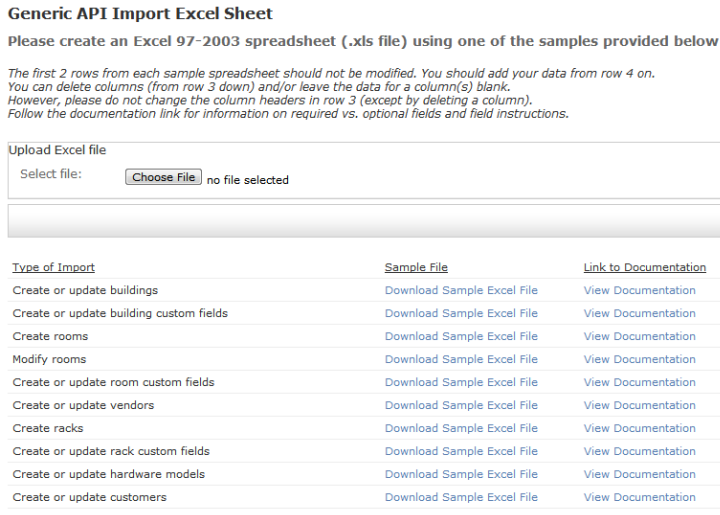
Task: Download sample file for Create or update customers
Action: [461, 497]
